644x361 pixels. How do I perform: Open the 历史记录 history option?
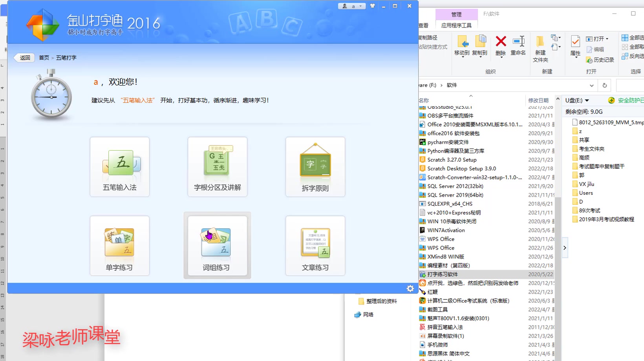600,60
